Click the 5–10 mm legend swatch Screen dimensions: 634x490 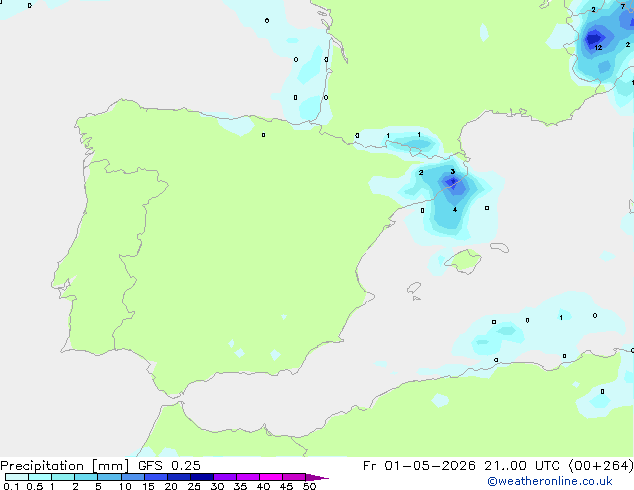point(109,477)
